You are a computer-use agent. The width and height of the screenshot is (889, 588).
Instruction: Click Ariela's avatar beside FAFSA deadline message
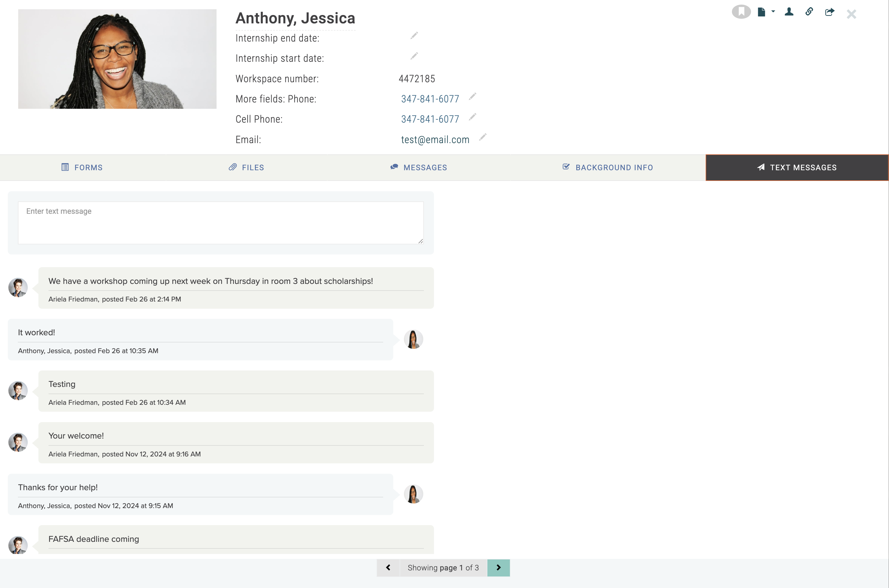click(18, 546)
